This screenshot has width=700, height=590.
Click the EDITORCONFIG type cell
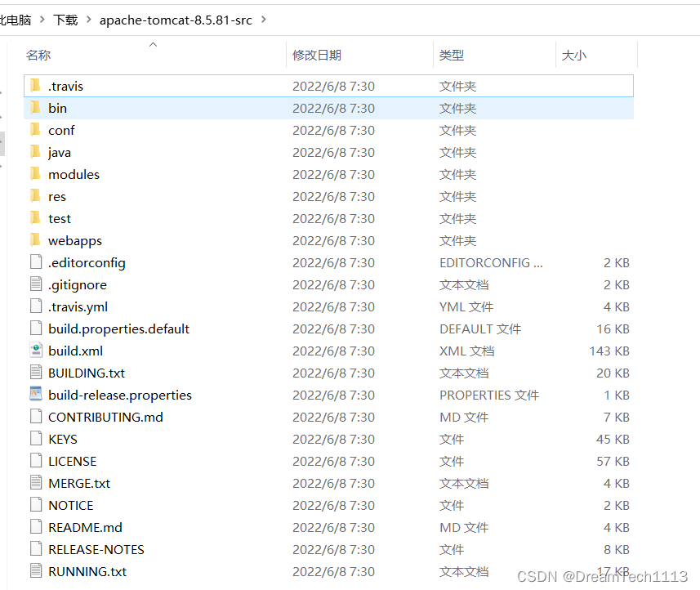pos(491,262)
